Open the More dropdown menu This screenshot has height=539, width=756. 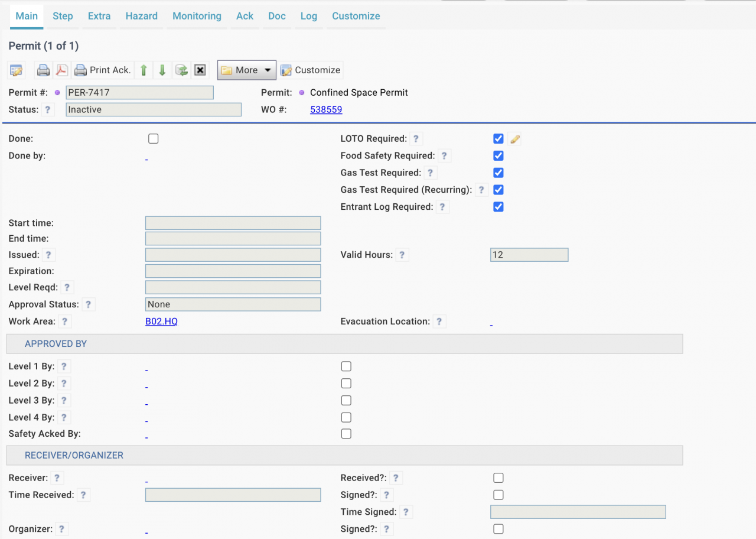point(246,70)
